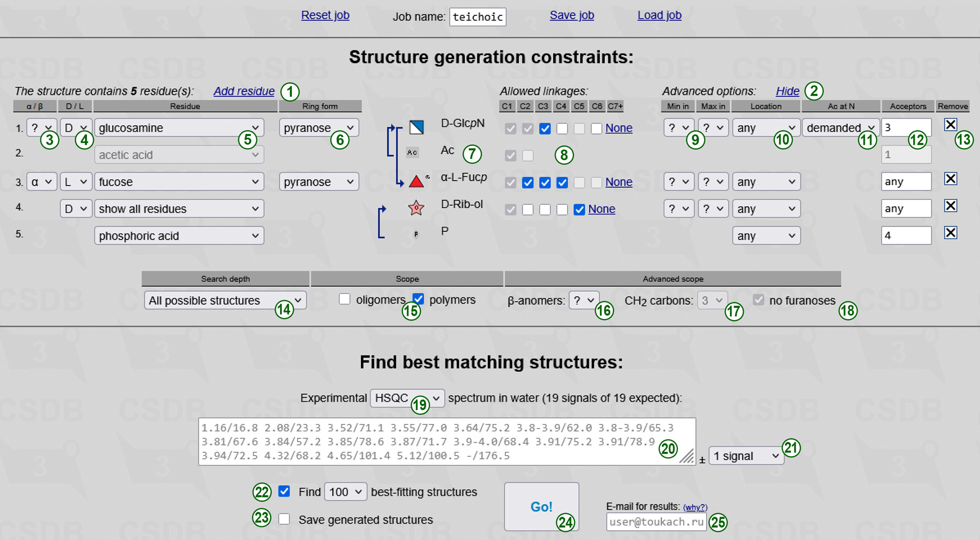Open Max in dropdown for D-Rib-ol row
This screenshot has width=980, height=540.
coord(713,209)
